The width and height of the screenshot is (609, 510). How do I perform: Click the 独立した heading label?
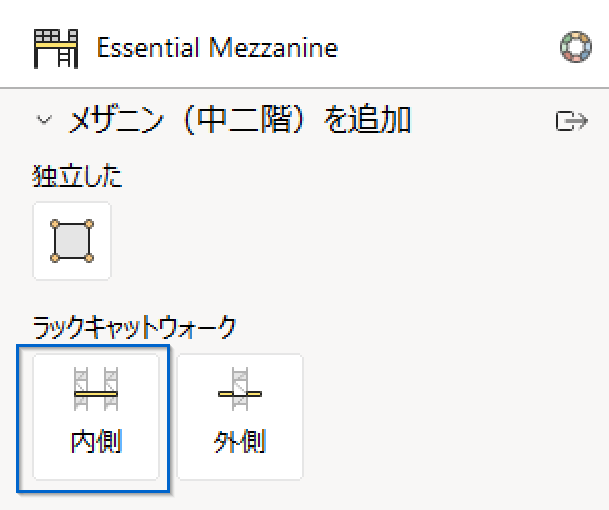pos(77,177)
